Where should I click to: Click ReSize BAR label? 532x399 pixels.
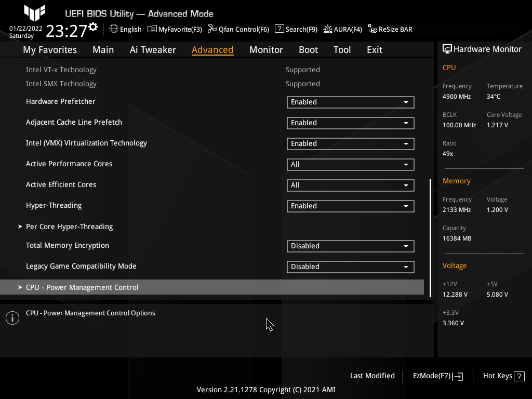[x=395, y=29]
